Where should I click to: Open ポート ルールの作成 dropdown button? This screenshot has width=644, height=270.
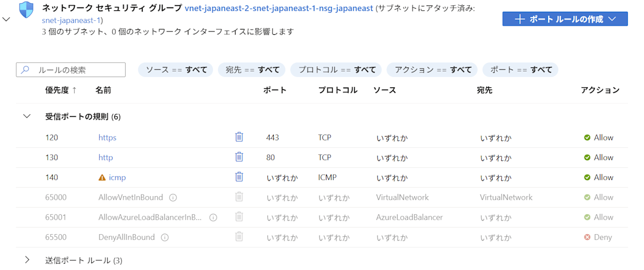point(565,19)
